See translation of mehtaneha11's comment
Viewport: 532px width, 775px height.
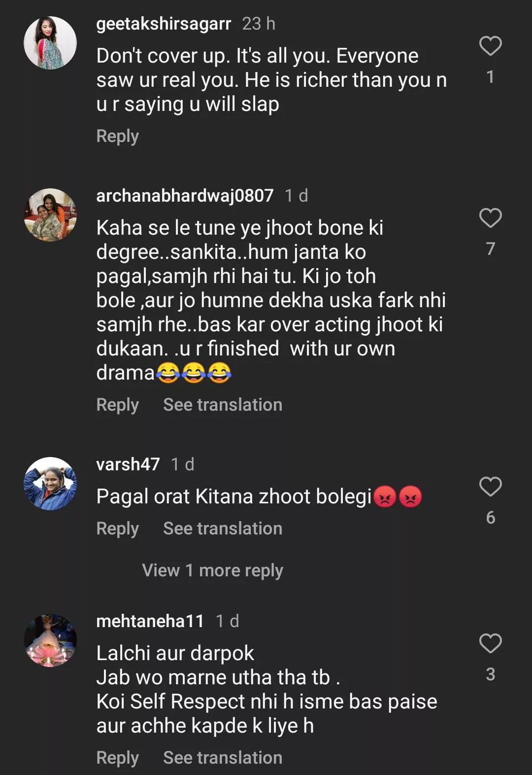point(223,758)
